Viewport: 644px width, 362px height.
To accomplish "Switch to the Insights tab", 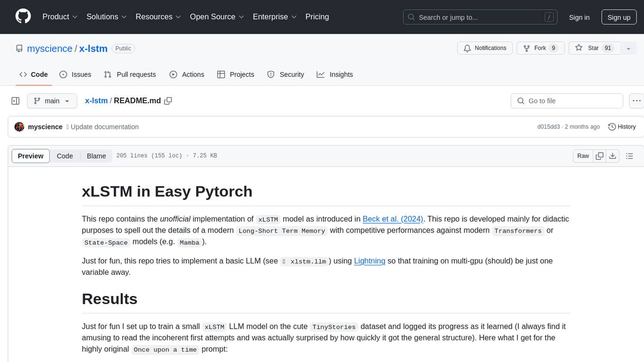I will click(x=335, y=74).
